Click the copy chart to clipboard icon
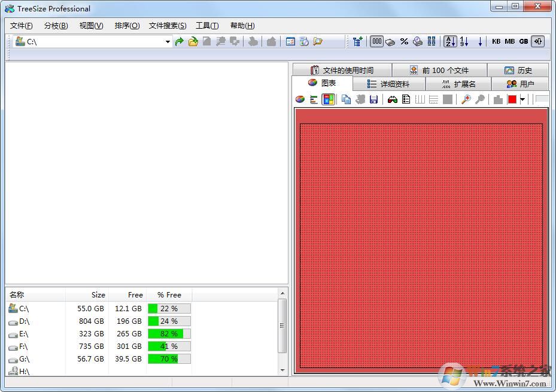The image size is (556, 392). (x=345, y=99)
